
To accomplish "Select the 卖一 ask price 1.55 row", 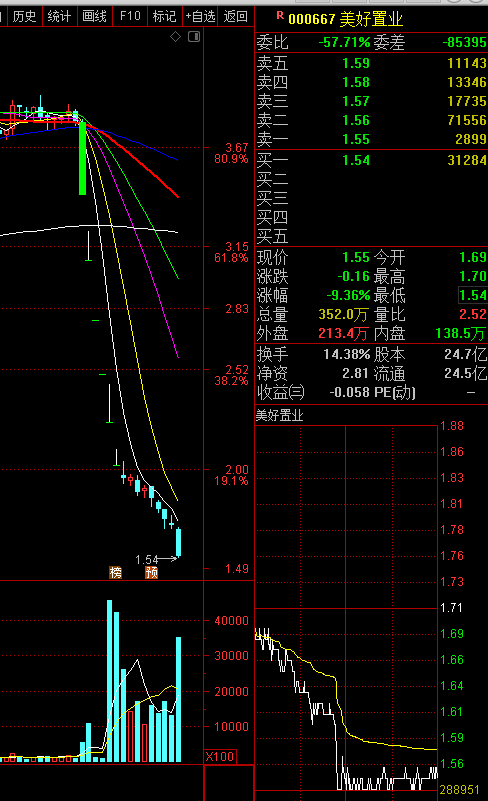I will point(371,139).
